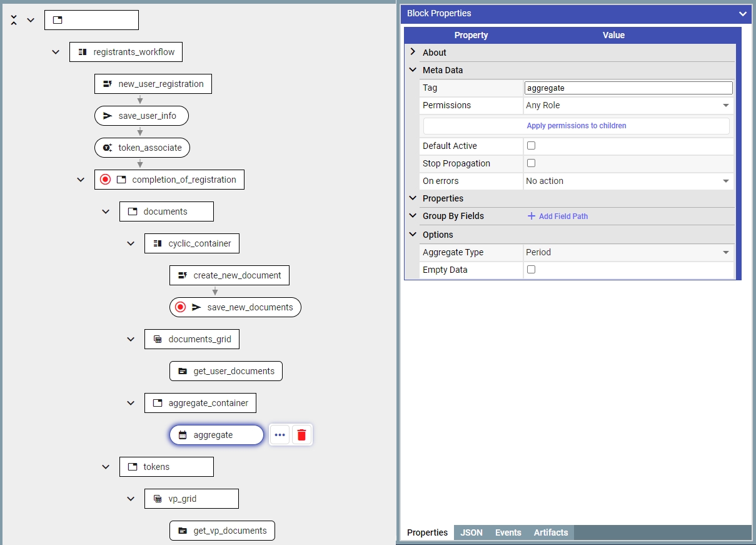This screenshot has height=545, width=756.
Task: Open the Aggregate Type dropdown
Action: [628, 252]
